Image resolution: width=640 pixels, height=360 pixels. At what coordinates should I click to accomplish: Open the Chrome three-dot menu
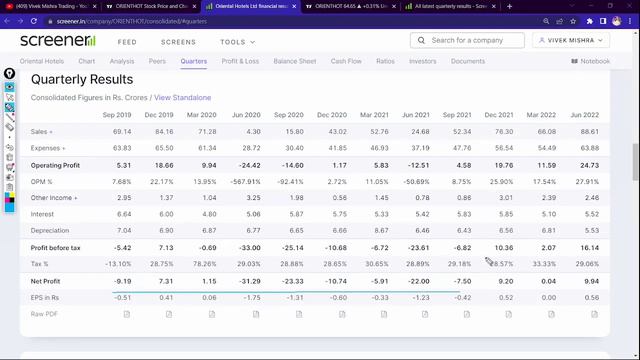click(x=630, y=21)
